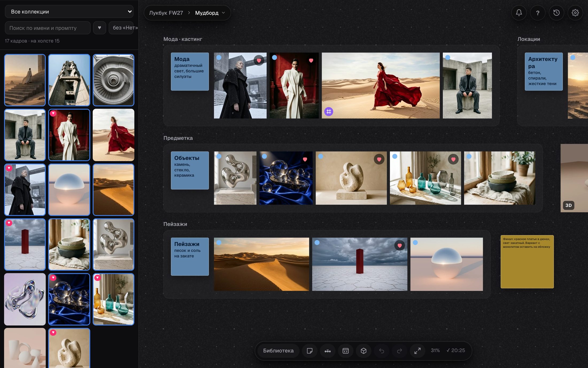Toggle heart on white coat canvas image

(x=311, y=60)
